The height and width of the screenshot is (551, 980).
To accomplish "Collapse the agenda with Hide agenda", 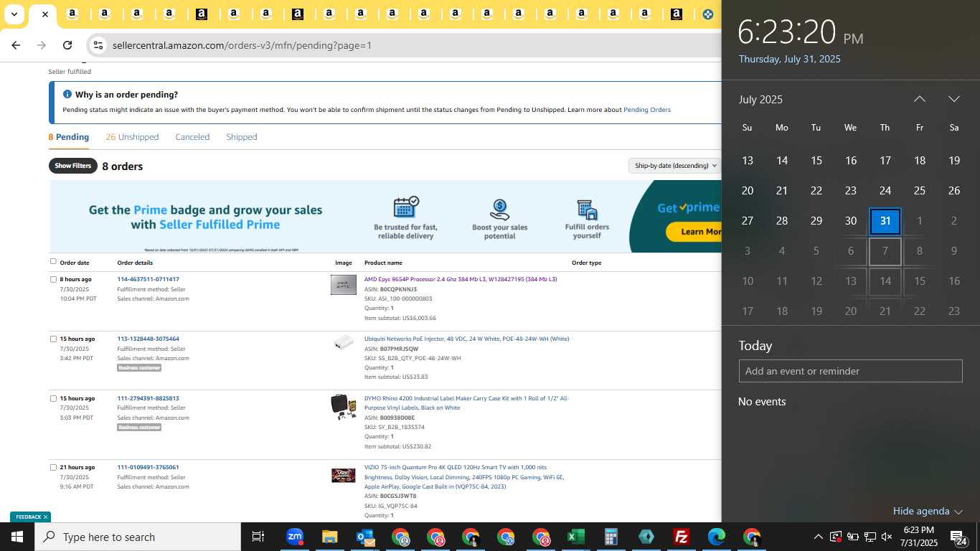I will pyautogui.click(x=928, y=511).
